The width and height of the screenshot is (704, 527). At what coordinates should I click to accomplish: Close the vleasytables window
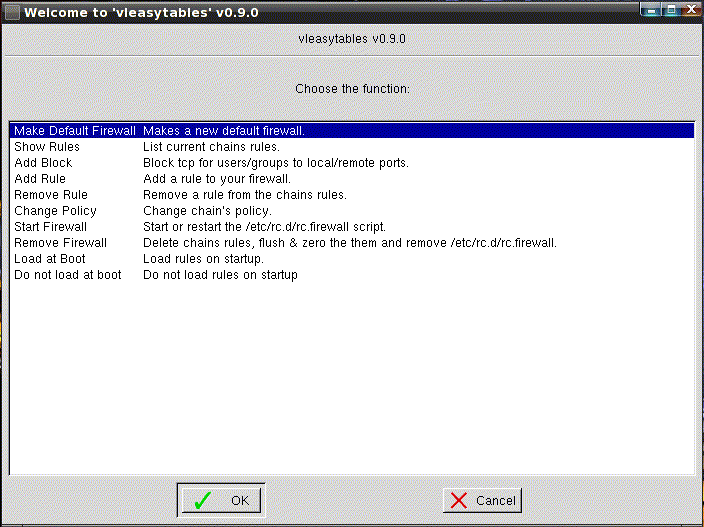click(690, 11)
